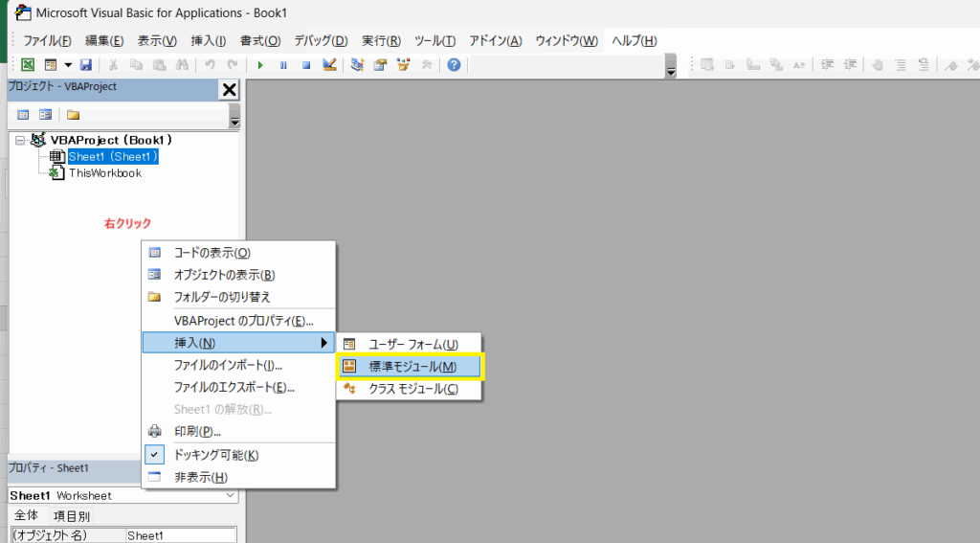Open the 挿入(I) menu in menu bar
This screenshot has height=543, width=980.
tap(208, 41)
